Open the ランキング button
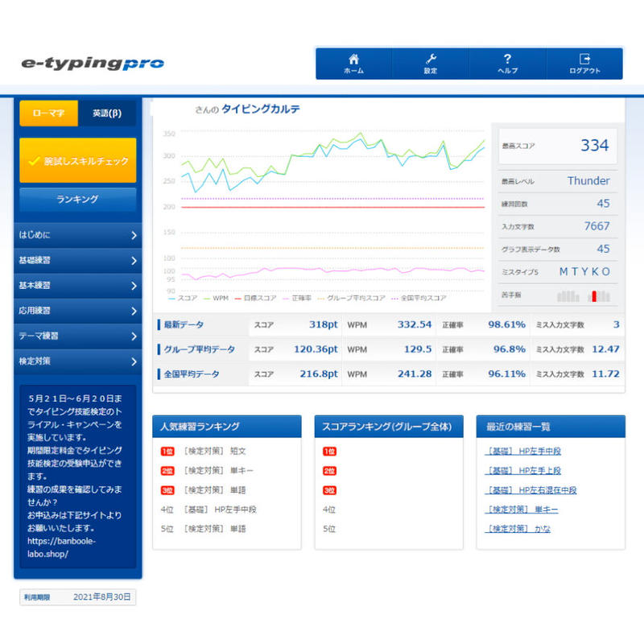The height and width of the screenshot is (644, 644). pyautogui.click(x=77, y=199)
